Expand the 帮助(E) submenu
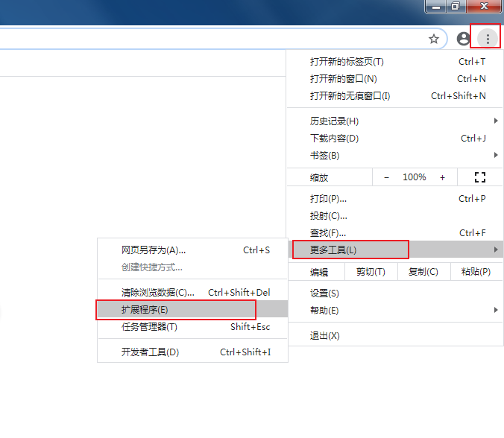The width and height of the screenshot is (504, 438). 394,310
